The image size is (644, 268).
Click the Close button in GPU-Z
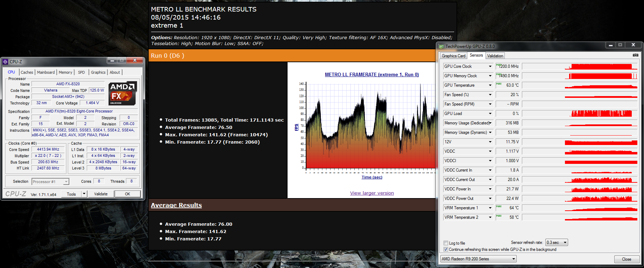coord(627,259)
